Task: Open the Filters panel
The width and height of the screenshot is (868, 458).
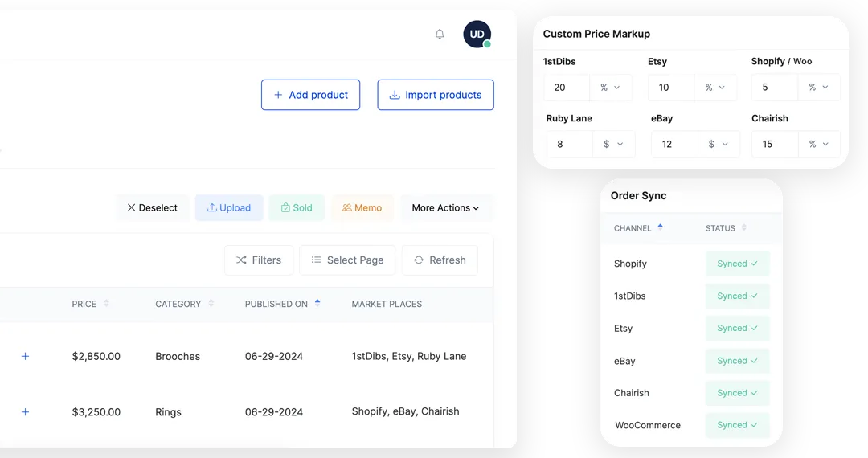Action: coord(259,260)
